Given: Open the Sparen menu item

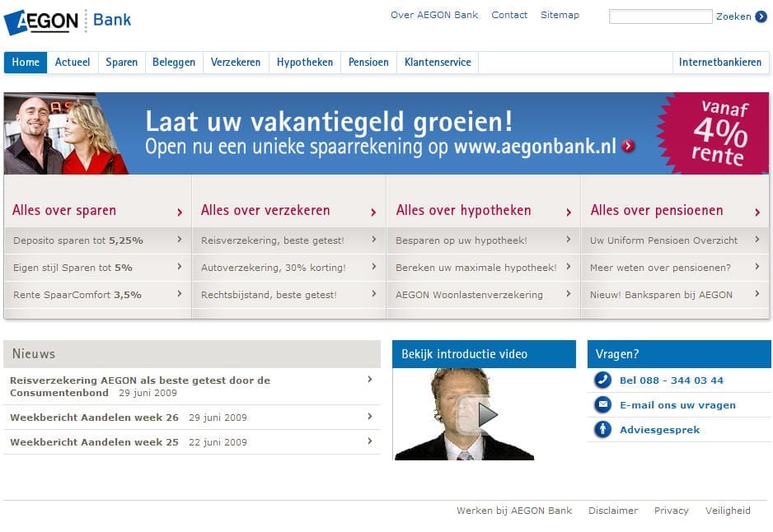Looking at the screenshot, I should (x=121, y=62).
